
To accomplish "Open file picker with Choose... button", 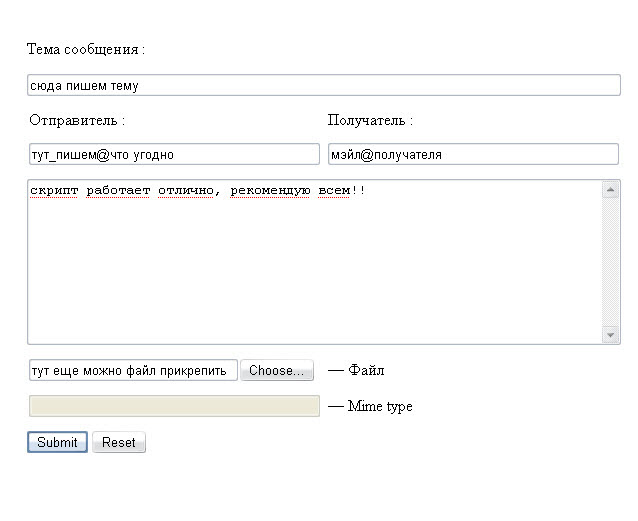I will pos(276,371).
